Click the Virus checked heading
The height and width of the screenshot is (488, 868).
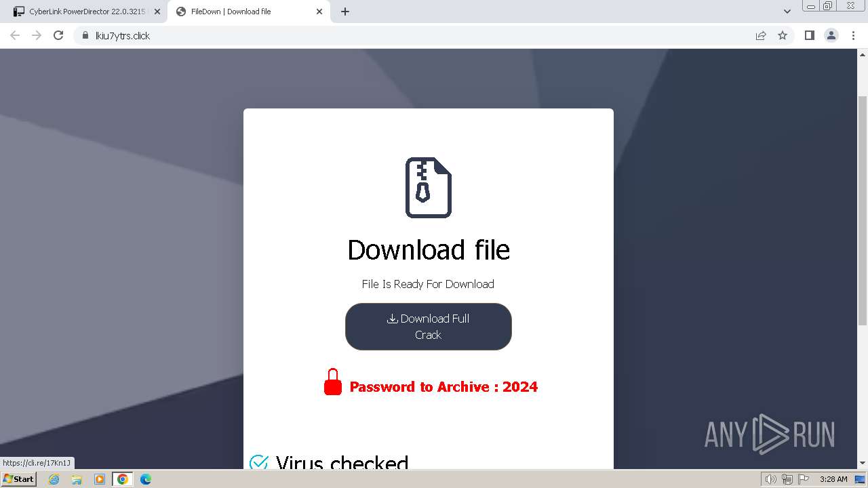point(342,462)
